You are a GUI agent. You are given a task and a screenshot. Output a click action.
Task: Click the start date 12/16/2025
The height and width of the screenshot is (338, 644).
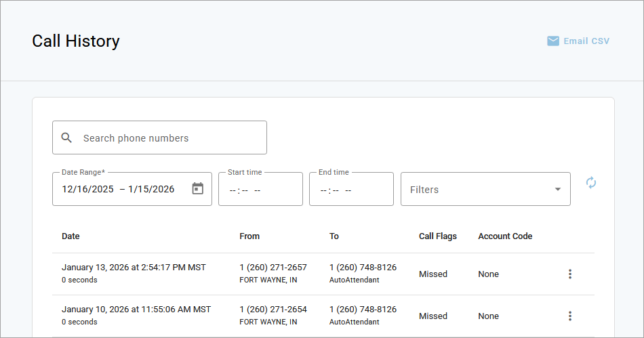coord(87,189)
